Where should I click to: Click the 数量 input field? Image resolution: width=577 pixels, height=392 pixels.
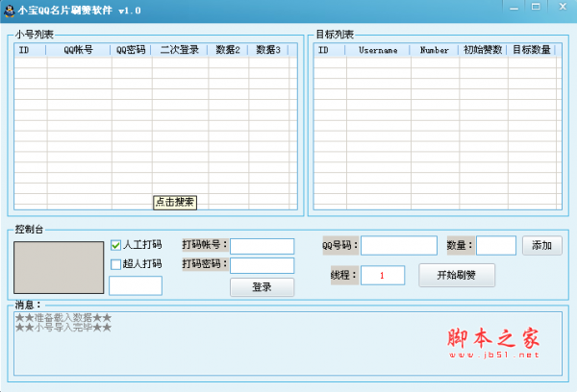[x=496, y=245]
